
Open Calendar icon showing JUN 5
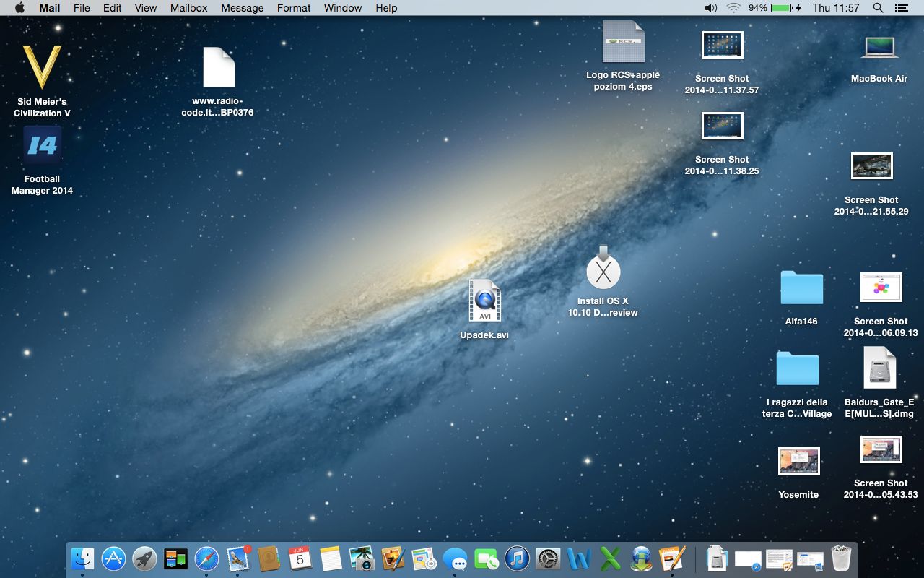click(300, 558)
